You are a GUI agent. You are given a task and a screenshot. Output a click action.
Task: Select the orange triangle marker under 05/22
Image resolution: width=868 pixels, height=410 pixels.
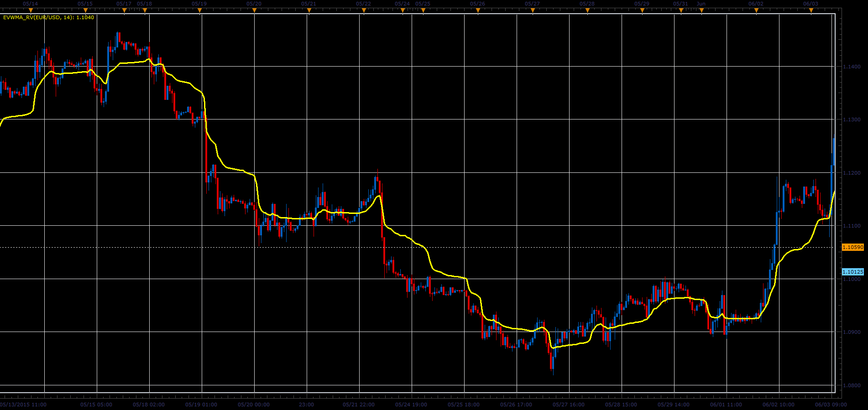tap(364, 10)
